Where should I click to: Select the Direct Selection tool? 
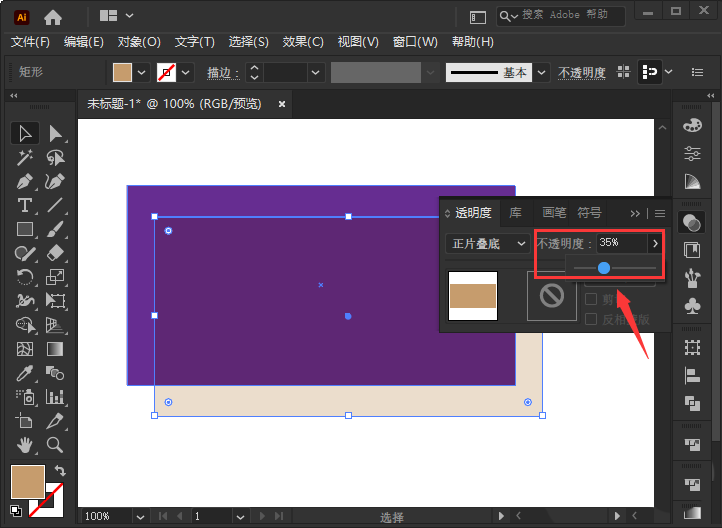(55, 133)
